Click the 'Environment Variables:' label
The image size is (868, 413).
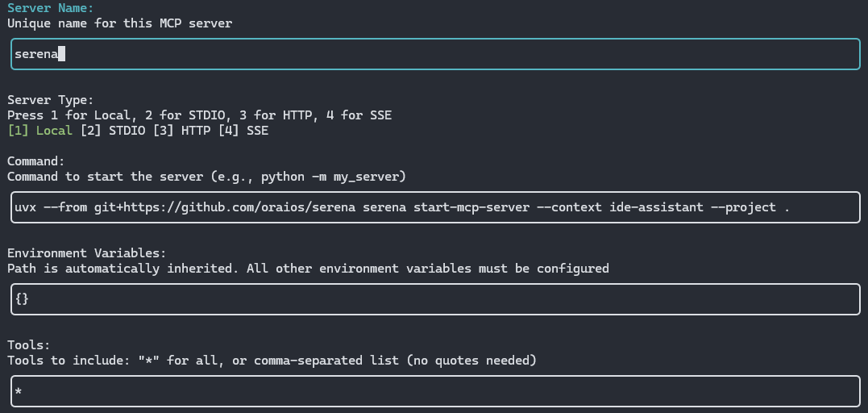click(x=86, y=253)
